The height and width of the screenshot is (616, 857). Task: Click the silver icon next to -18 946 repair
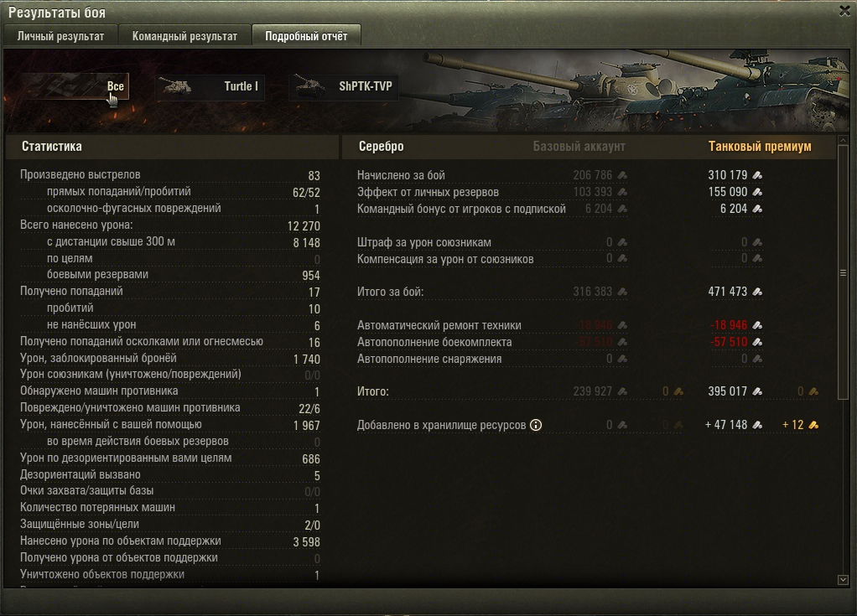(x=757, y=325)
